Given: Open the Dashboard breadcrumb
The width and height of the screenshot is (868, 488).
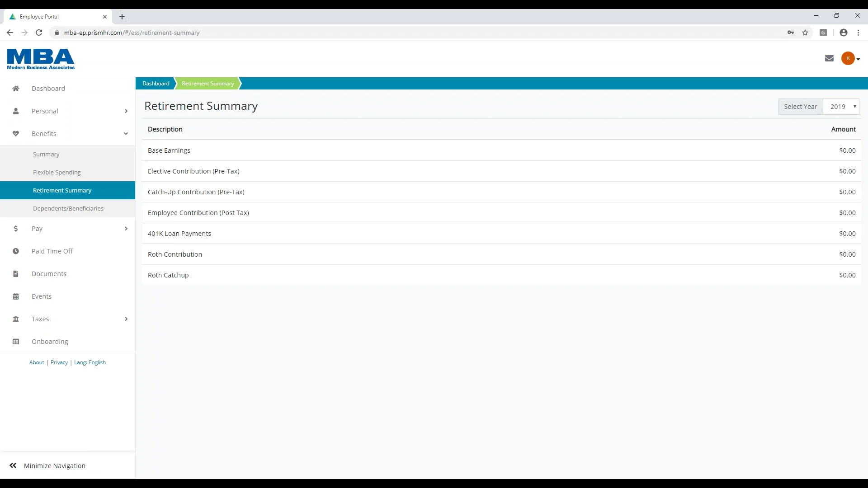Looking at the screenshot, I should pos(156,83).
